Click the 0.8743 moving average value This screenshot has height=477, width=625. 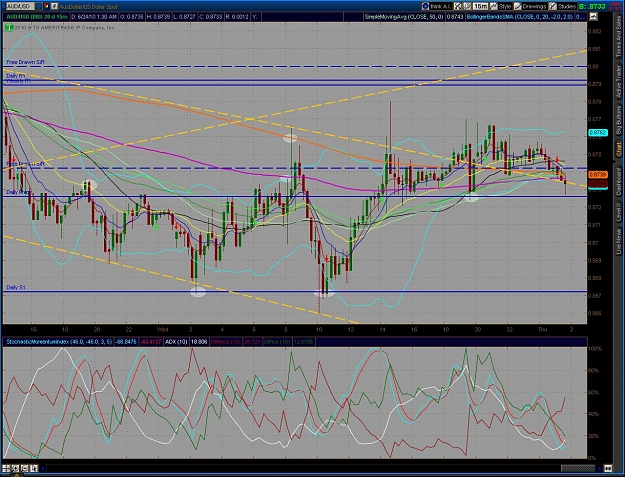tap(454, 17)
